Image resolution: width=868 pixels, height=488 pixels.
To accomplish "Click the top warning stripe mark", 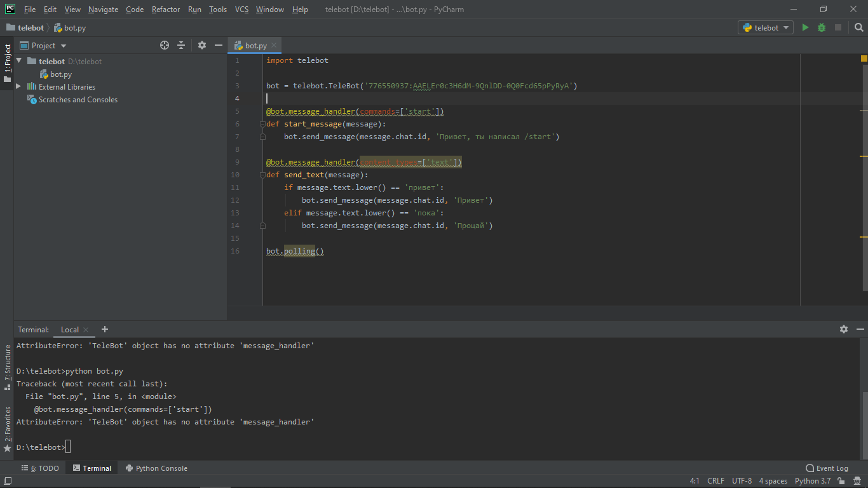I will [864, 109].
